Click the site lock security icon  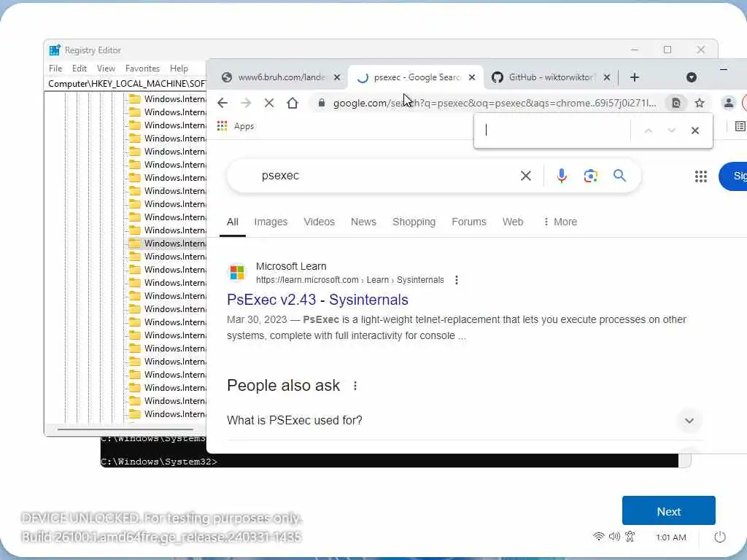[322, 103]
